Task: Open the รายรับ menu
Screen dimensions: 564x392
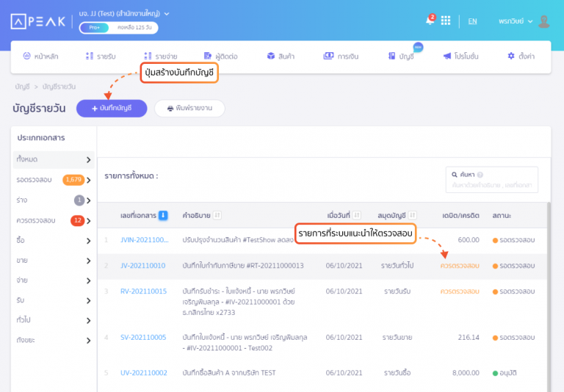Action: 101,56
